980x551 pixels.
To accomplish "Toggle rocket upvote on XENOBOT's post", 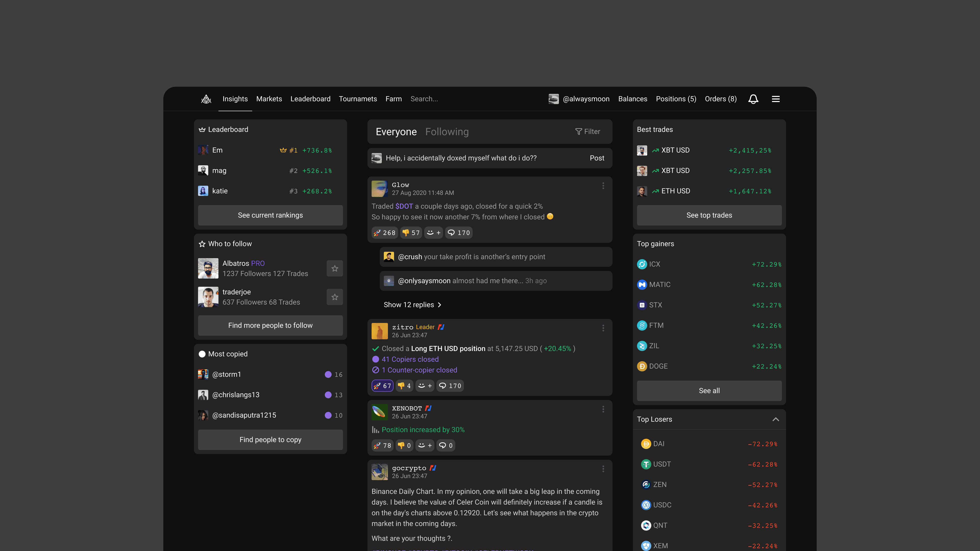I will pyautogui.click(x=382, y=446).
